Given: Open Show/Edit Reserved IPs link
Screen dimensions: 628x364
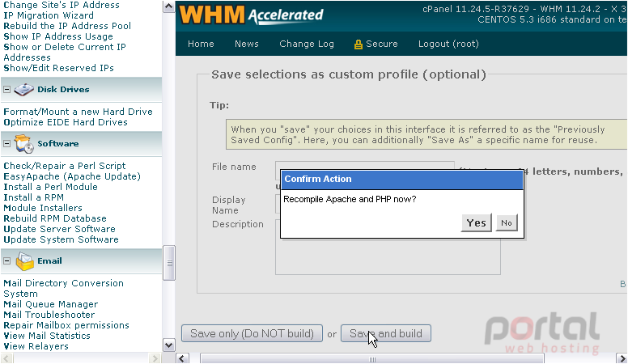Looking at the screenshot, I should click(x=58, y=68).
